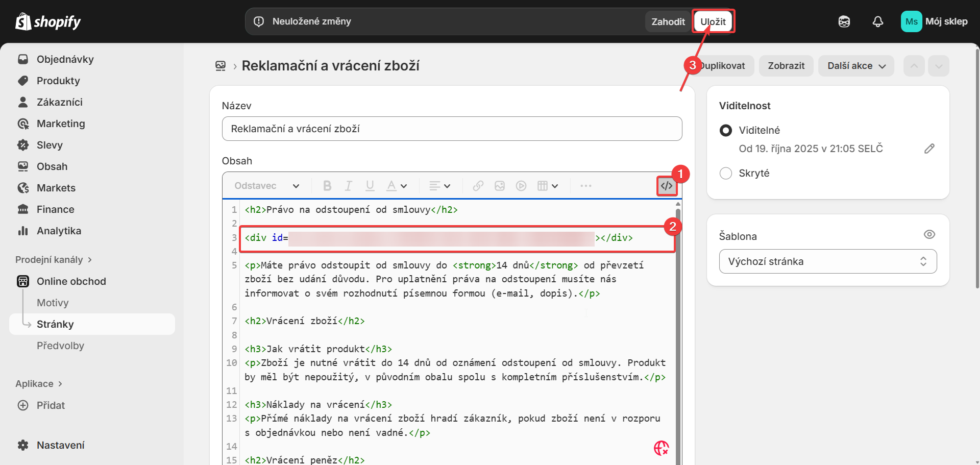This screenshot has height=465, width=980.
Task: Open Produkty in the sidebar
Action: tap(58, 81)
